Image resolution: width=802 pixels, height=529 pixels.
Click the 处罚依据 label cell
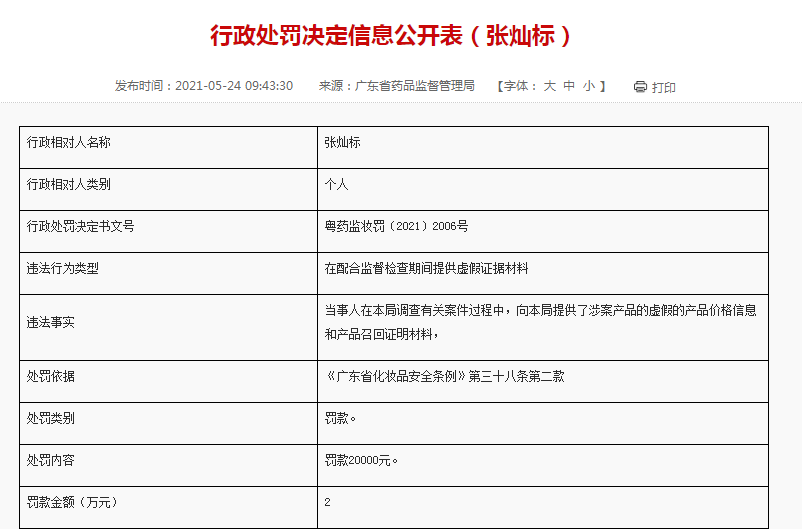click(168, 382)
